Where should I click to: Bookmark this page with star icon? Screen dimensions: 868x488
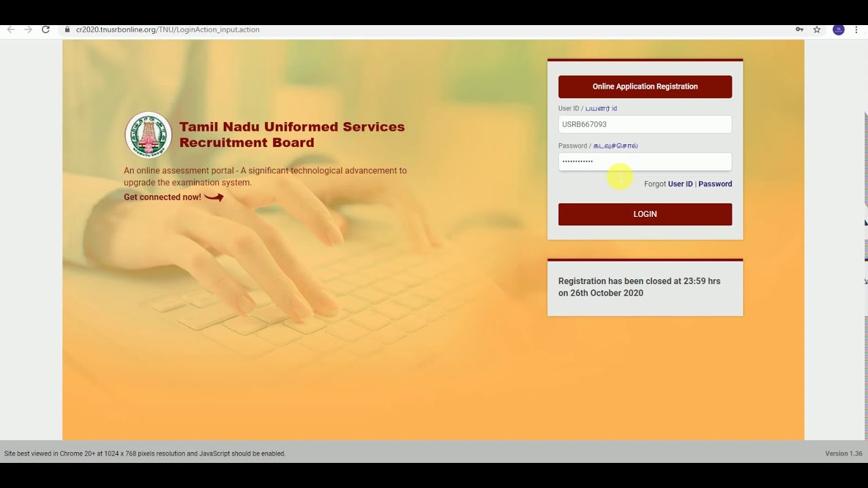pyautogui.click(x=817, y=30)
